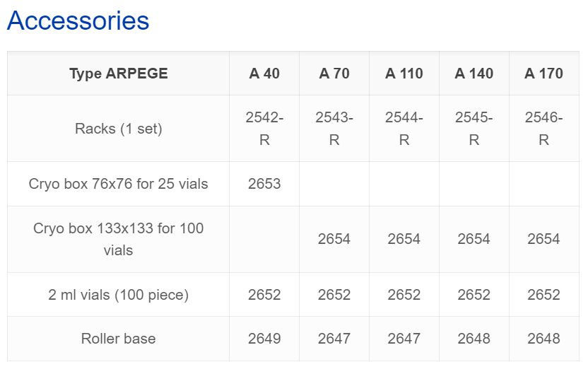
Task: Click the A 140 column header
Action: [x=474, y=74]
